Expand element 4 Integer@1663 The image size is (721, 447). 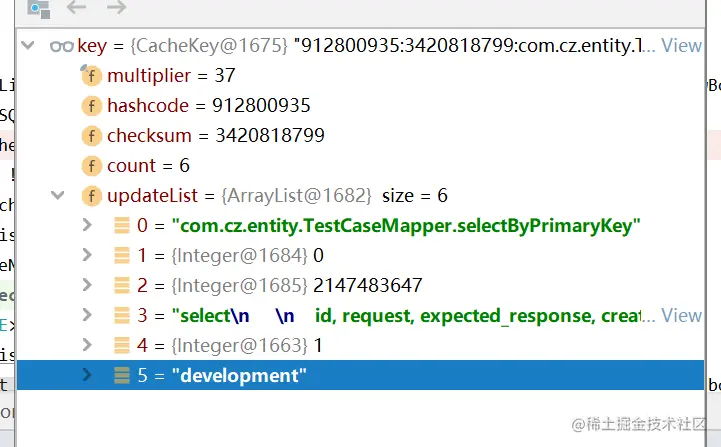point(87,346)
